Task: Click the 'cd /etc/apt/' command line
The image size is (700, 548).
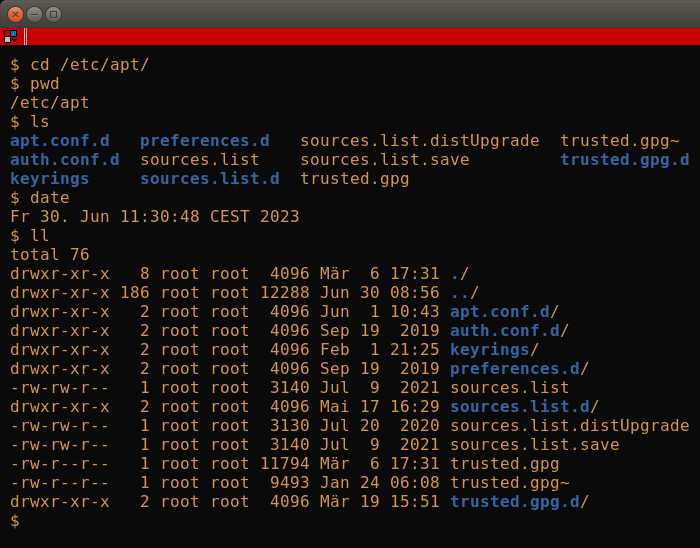Action: (79, 65)
